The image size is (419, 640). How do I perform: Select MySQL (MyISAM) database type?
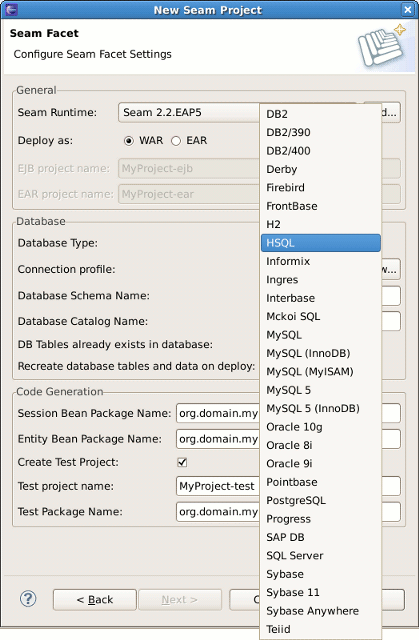[321, 371]
